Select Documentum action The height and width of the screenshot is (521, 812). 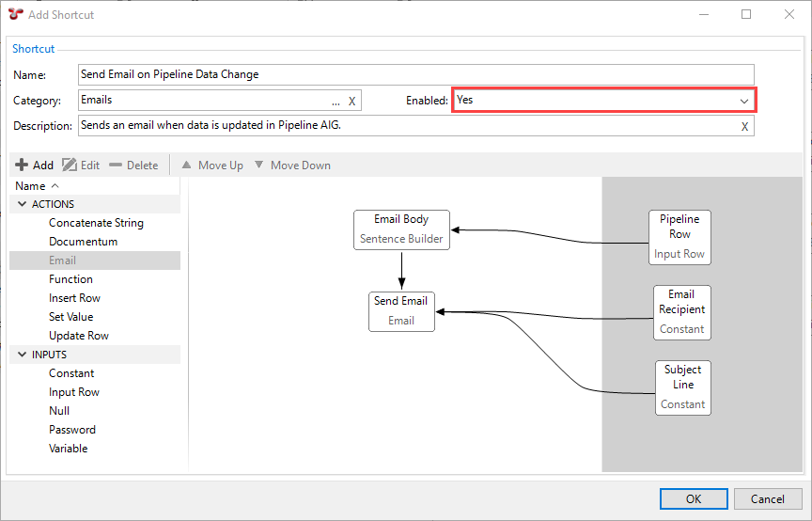tap(83, 242)
